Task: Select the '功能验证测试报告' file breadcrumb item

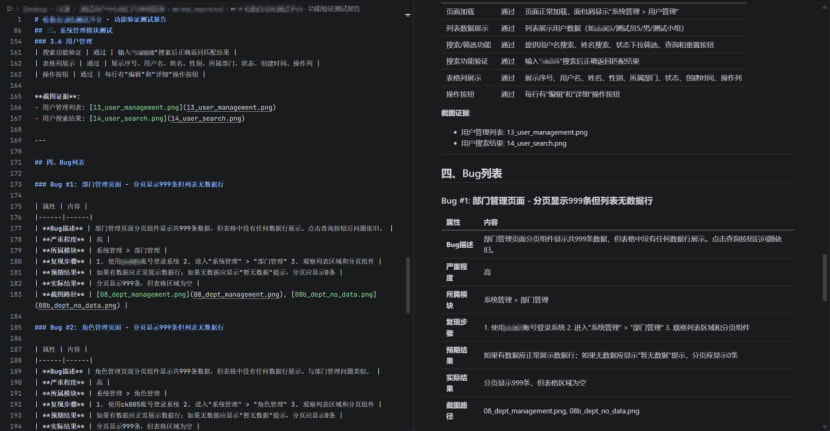Action: tap(334, 8)
